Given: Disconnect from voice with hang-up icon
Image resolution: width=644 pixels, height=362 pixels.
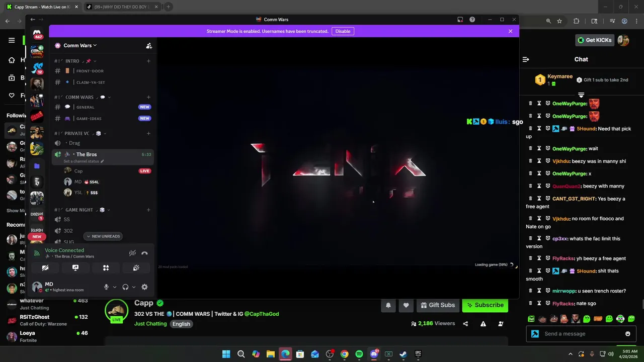Looking at the screenshot, I should (144, 253).
